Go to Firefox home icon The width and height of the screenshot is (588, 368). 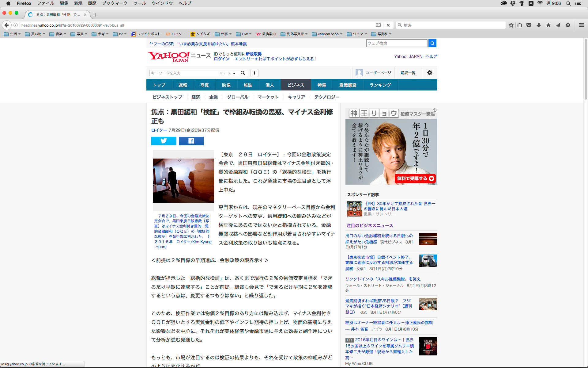[x=548, y=25]
